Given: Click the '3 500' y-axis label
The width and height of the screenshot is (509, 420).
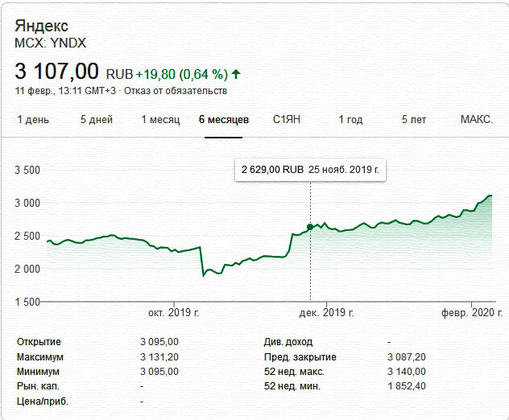Looking at the screenshot, I should pyautogui.click(x=27, y=170).
